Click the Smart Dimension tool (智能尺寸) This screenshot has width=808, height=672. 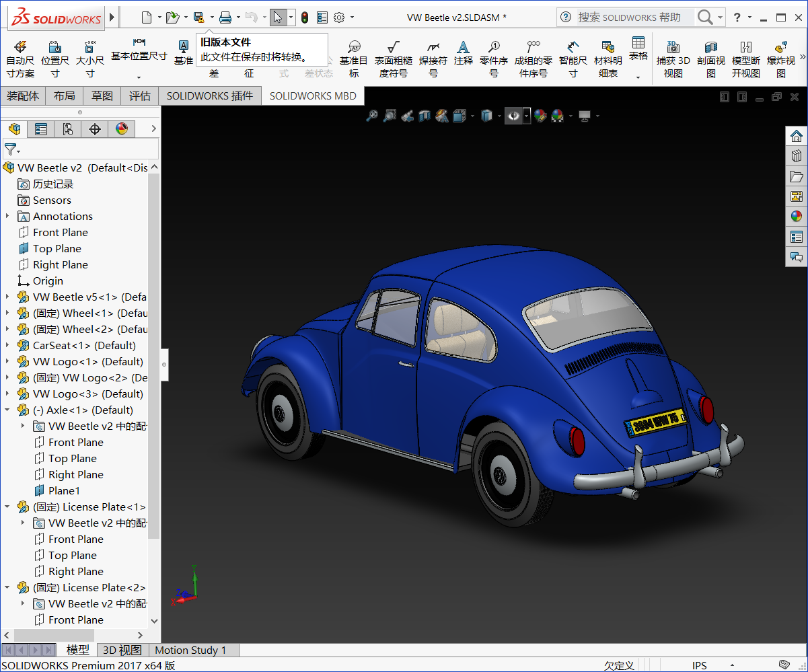click(573, 59)
